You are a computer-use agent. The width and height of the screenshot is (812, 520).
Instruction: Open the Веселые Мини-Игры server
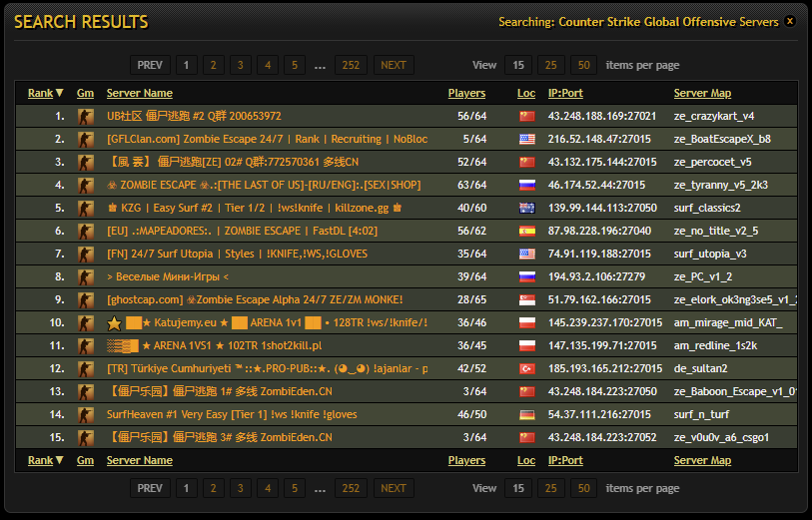168,276
